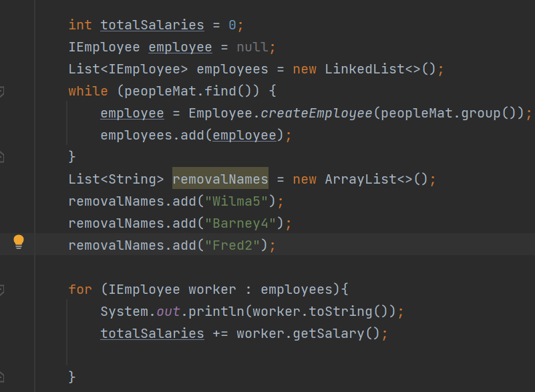The height and width of the screenshot is (392, 535).
Task: Click the highlighted removalNames variable
Action: (220, 179)
